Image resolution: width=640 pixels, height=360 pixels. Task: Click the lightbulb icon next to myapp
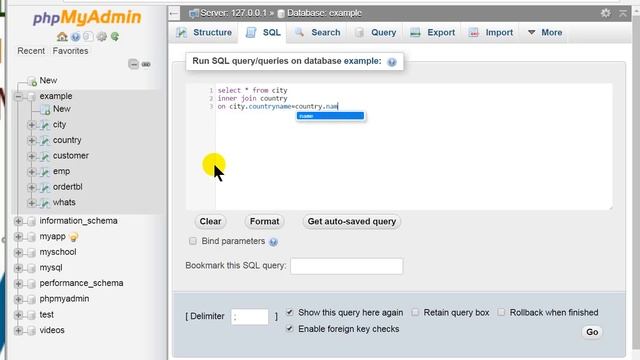(73, 237)
